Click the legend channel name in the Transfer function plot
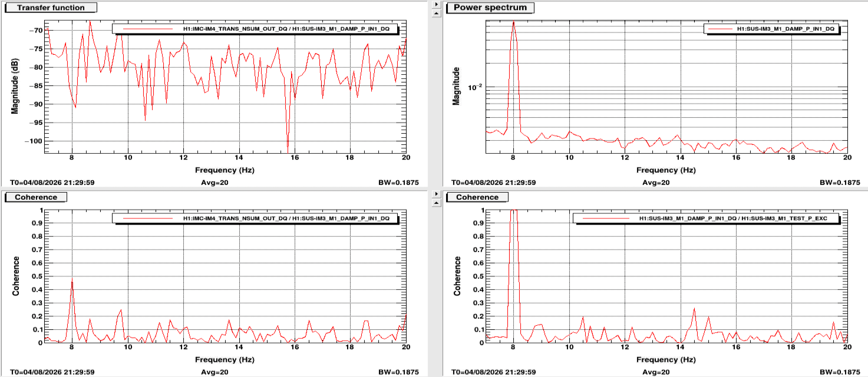 coord(286,29)
